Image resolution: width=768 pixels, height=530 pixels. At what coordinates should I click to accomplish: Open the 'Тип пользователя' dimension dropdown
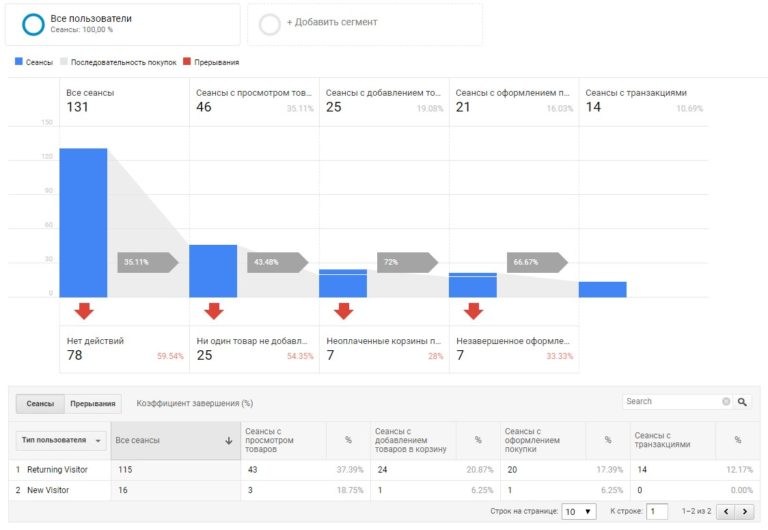(x=62, y=440)
